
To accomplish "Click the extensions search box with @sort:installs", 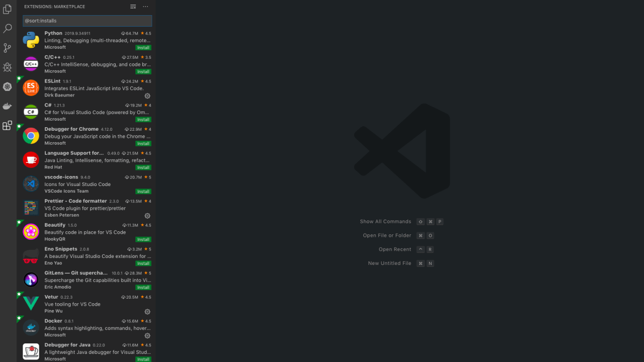I will (87, 21).
